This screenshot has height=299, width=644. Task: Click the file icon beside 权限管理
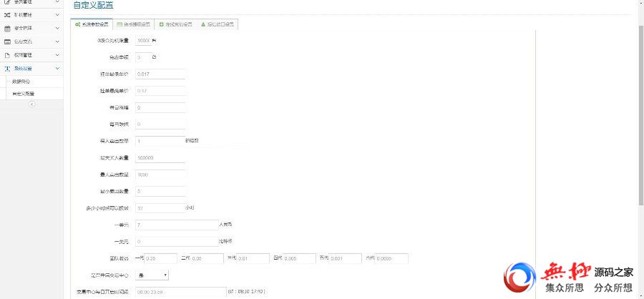(7, 54)
